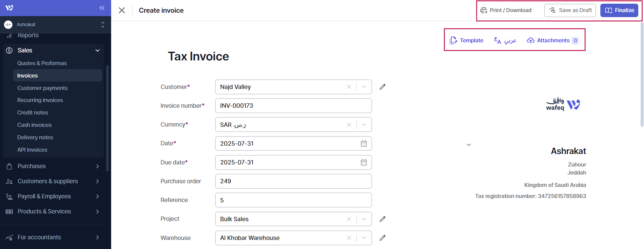Viewport: 644px width, 249px height.
Task: Click Save as Draft
Action: (570, 10)
